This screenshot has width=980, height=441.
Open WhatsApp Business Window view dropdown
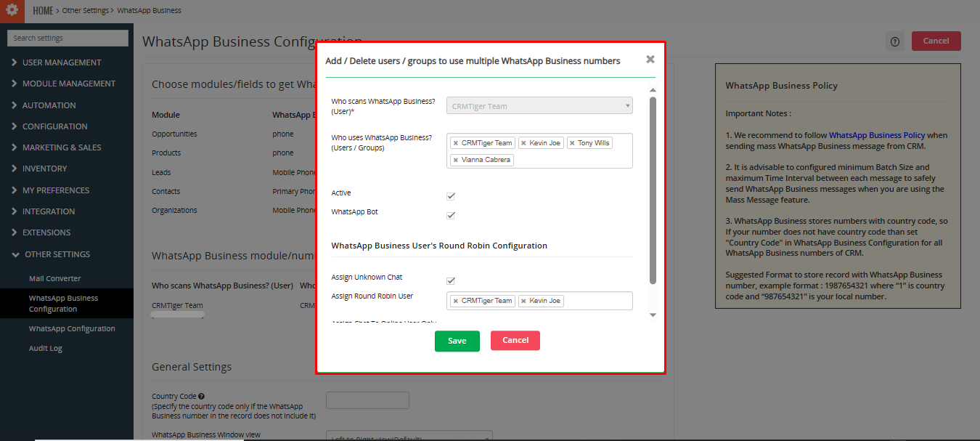pyautogui.click(x=409, y=436)
